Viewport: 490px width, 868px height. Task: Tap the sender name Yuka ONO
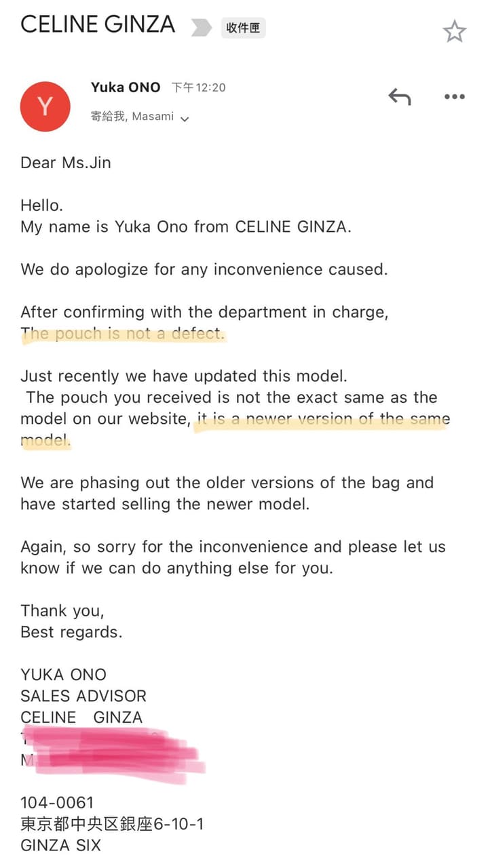[126, 87]
